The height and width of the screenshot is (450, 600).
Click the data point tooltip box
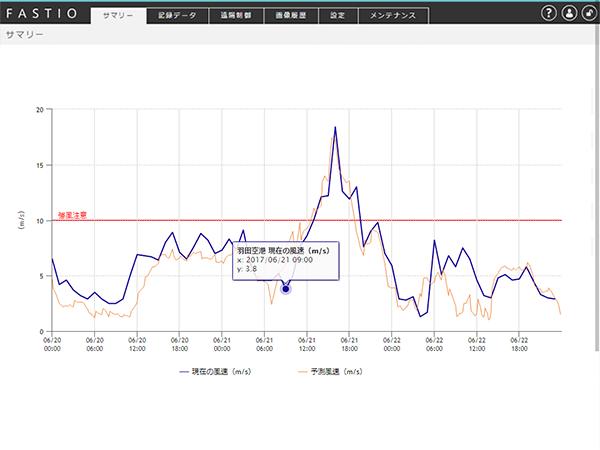point(286,260)
